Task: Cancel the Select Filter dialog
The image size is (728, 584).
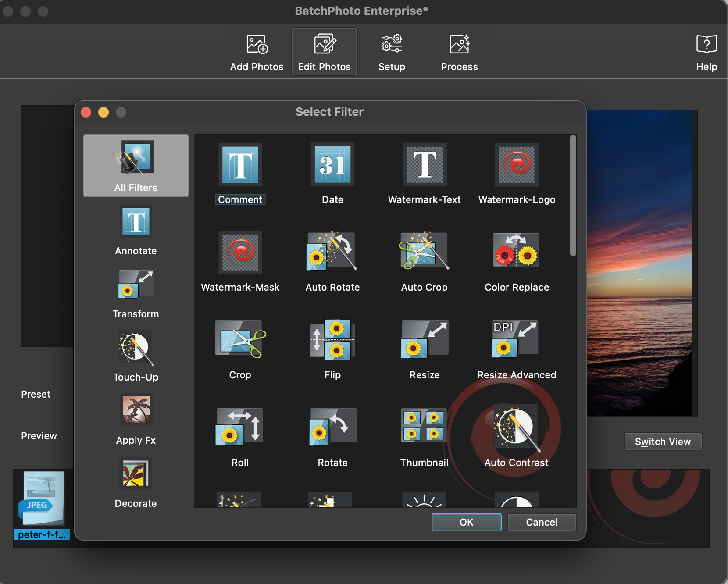Action: coord(542,522)
